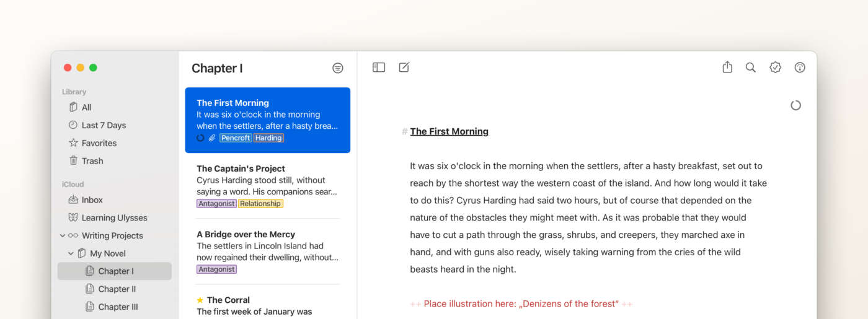This screenshot has height=319, width=868.
Task: Open the Last 7 Days filter
Action: pos(104,125)
